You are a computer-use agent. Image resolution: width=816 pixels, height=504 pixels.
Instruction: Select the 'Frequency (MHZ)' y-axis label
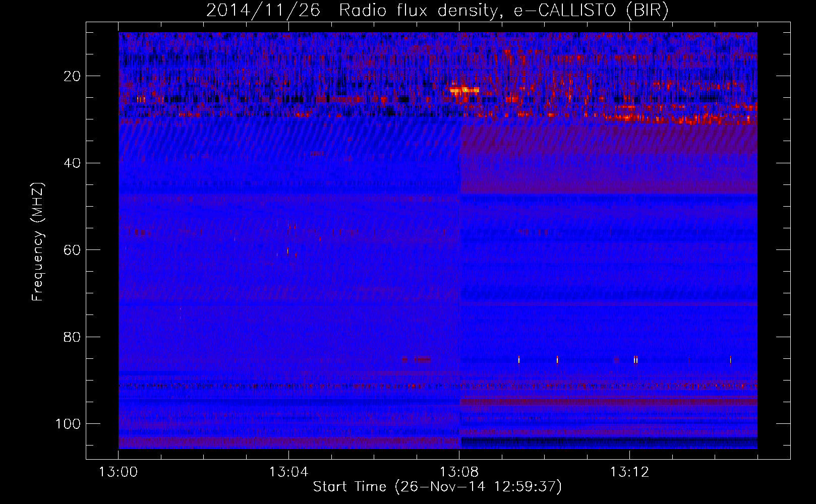38,241
